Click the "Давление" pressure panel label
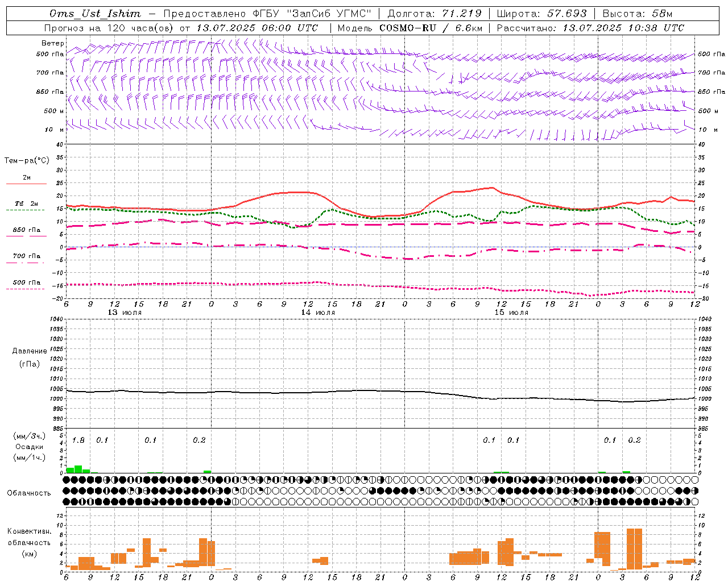The width and height of the screenshot is (728, 582). pos(30,351)
